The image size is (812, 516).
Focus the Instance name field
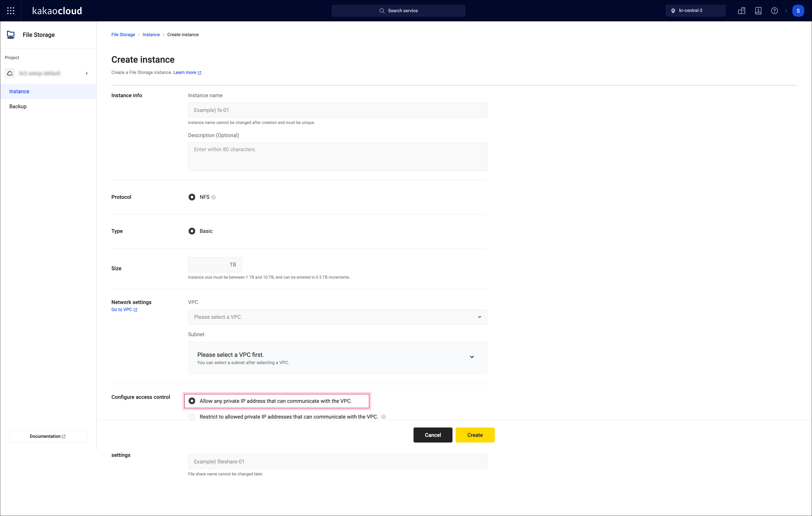pyautogui.click(x=338, y=110)
